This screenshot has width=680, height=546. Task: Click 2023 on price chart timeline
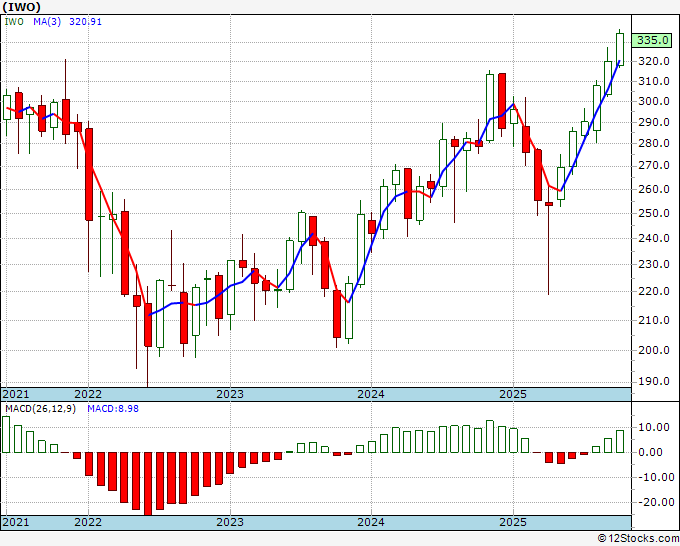coord(230,394)
